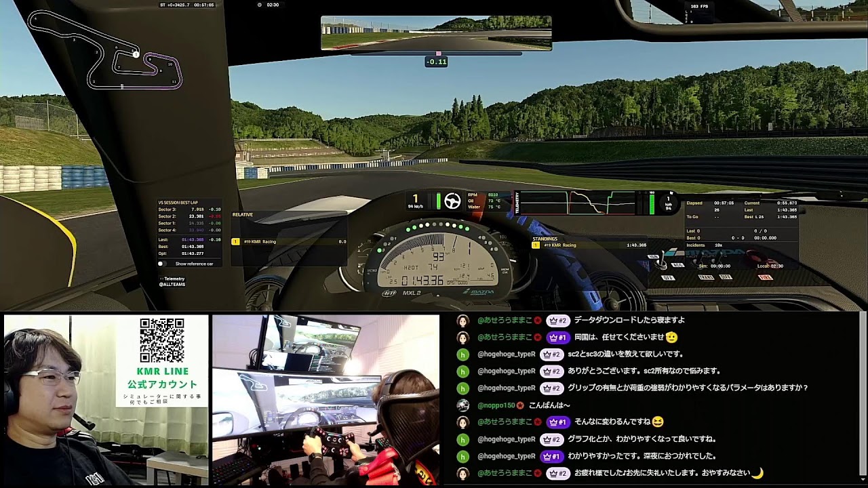Click saluting emoji after 任せてくださいませ
868x488 pixels.
pos(671,337)
